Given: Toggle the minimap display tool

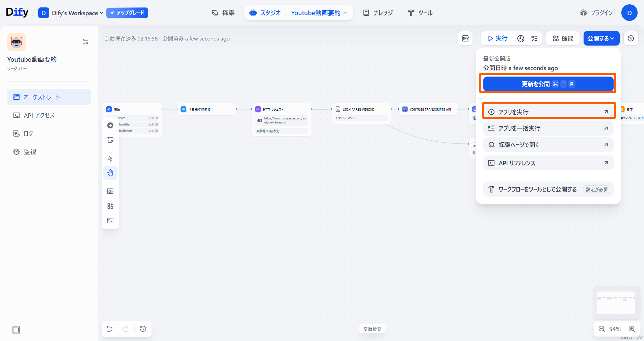Looking at the screenshot, I should tap(110, 221).
